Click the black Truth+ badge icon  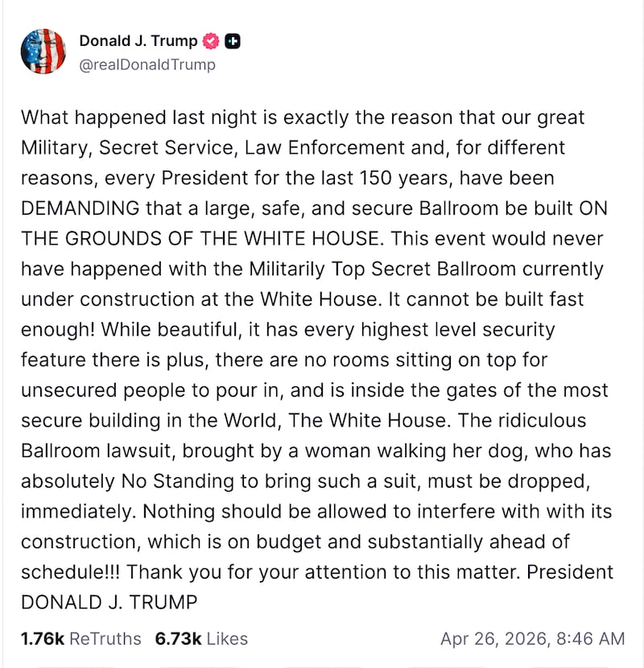232,39
